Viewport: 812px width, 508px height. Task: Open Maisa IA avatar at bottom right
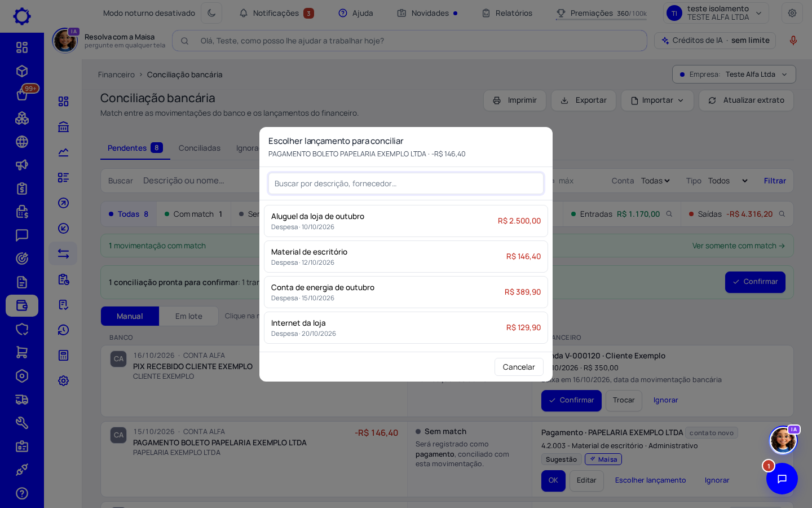point(783,440)
